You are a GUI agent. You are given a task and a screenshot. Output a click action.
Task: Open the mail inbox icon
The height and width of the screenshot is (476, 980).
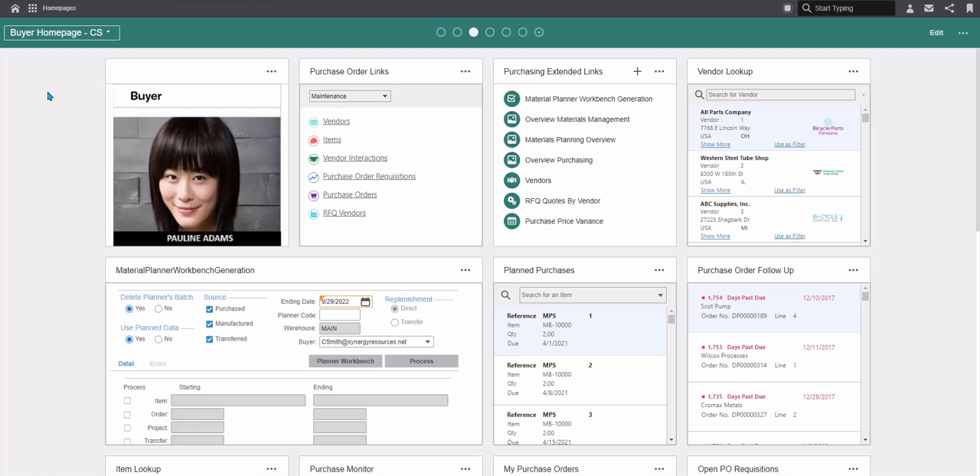[x=929, y=8]
